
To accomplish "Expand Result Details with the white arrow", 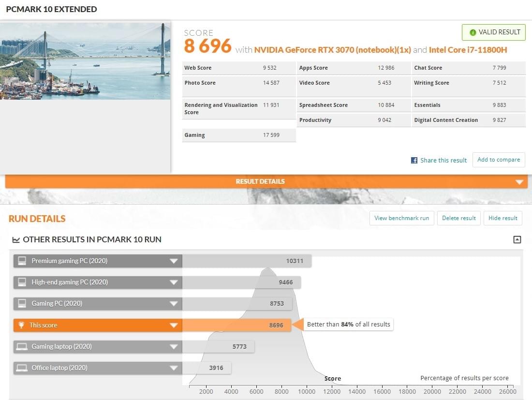I will (x=519, y=182).
